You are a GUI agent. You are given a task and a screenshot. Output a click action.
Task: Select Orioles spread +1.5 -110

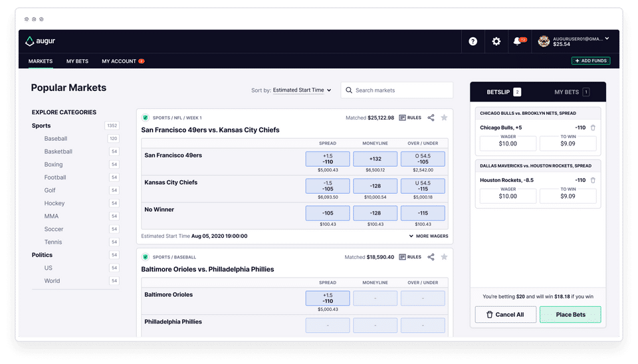328,298
